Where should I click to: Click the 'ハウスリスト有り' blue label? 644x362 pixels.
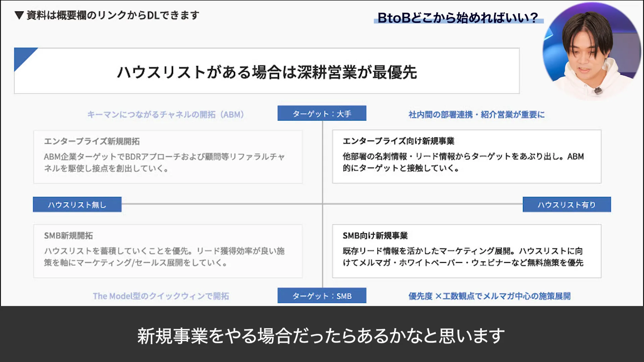[567, 204]
